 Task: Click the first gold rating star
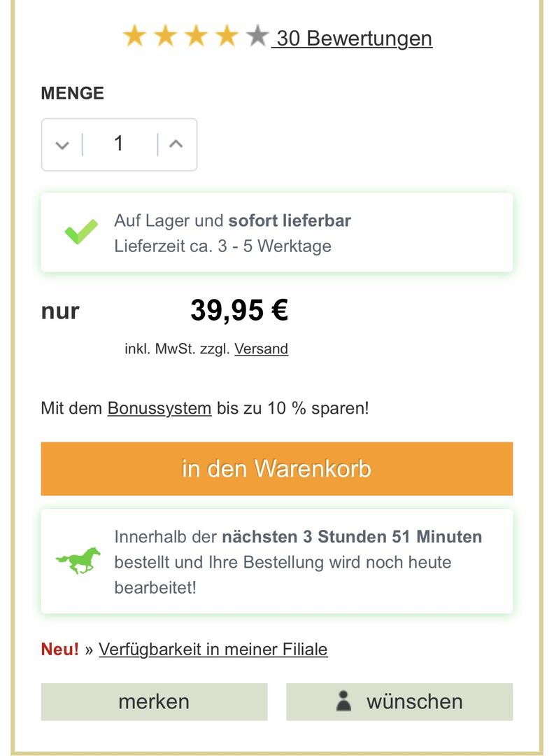pyautogui.click(x=134, y=36)
